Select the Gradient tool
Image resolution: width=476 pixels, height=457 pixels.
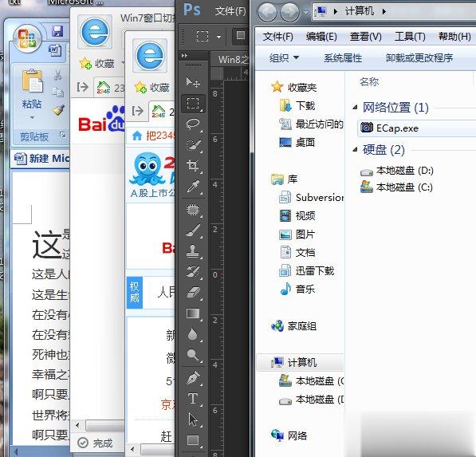pyautogui.click(x=193, y=313)
